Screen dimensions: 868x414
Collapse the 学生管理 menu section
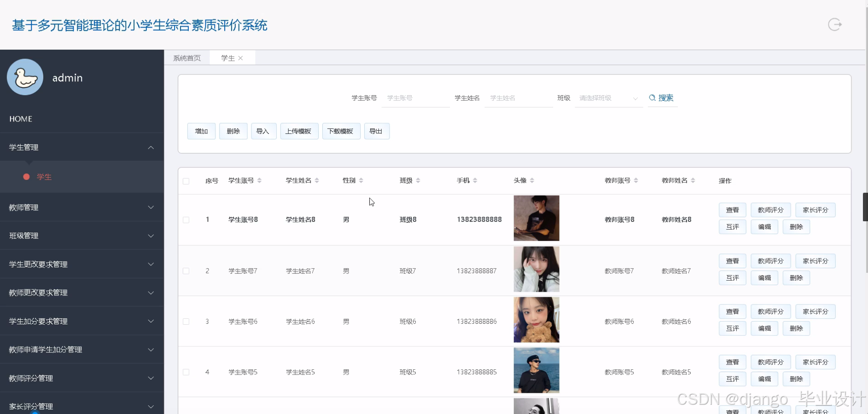click(x=82, y=147)
